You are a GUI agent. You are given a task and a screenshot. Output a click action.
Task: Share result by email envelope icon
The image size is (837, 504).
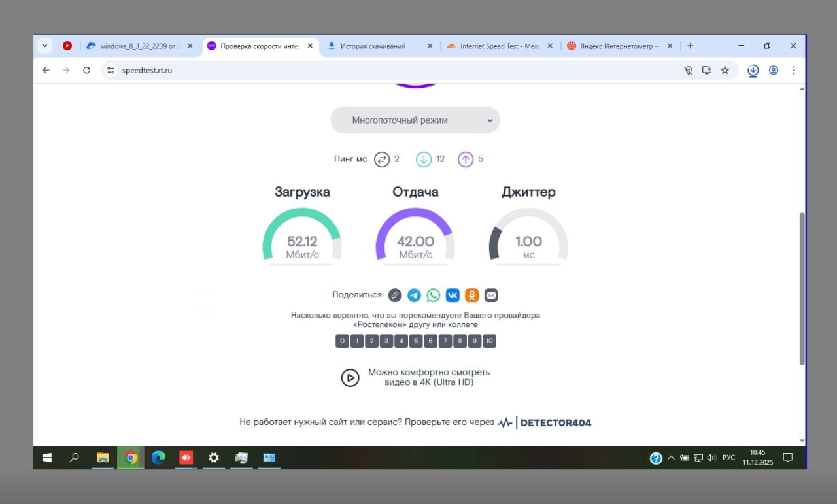pos(491,295)
